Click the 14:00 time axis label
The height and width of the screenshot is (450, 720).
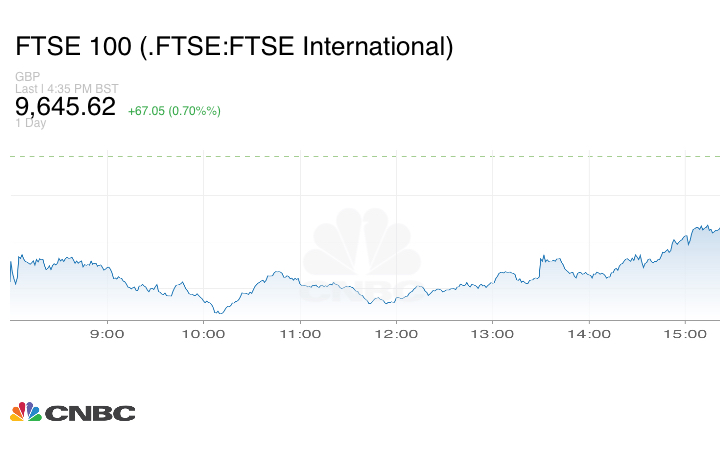589,333
